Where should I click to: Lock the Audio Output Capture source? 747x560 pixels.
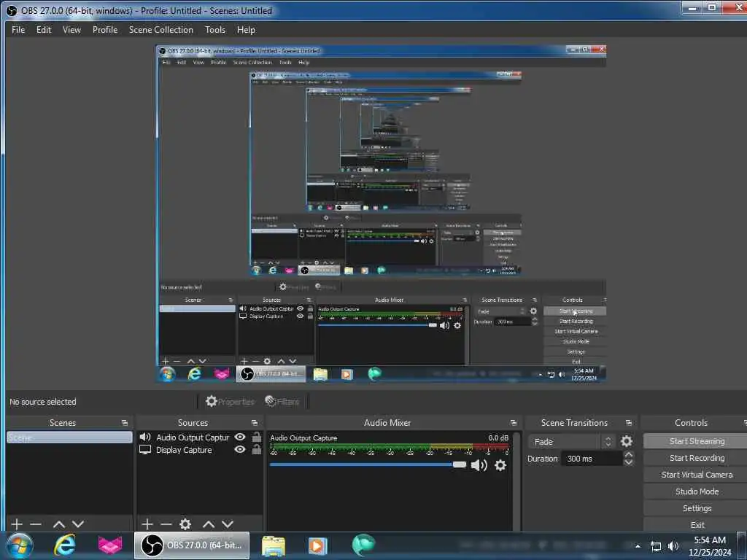tap(256, 437)
